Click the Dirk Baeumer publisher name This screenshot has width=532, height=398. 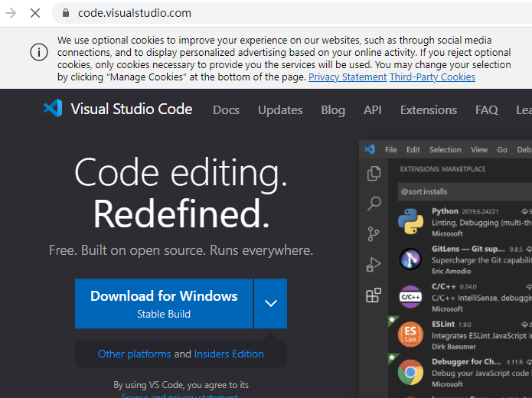pos(454,347)
